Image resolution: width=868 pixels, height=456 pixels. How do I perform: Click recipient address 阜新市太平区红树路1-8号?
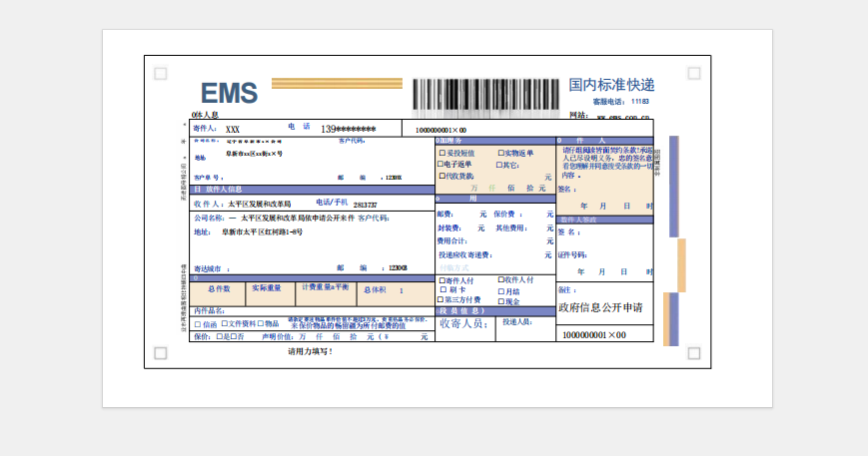coord(262,232)
